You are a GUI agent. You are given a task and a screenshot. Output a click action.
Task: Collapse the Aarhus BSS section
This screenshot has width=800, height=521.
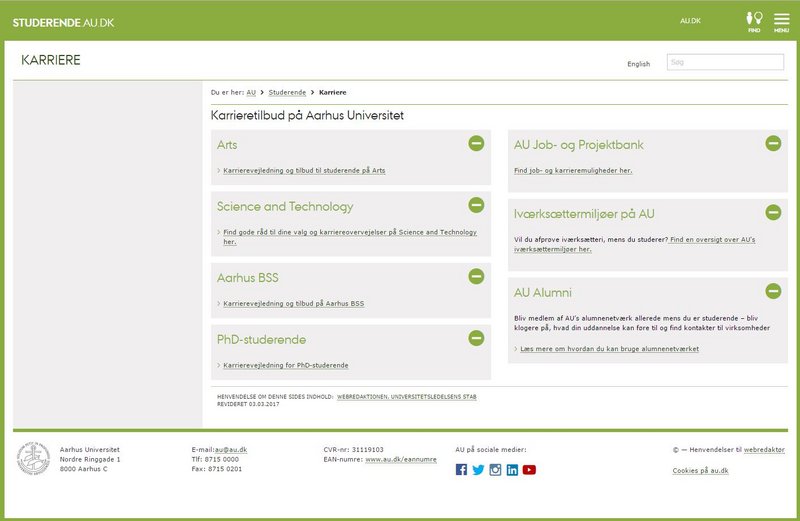476,277
